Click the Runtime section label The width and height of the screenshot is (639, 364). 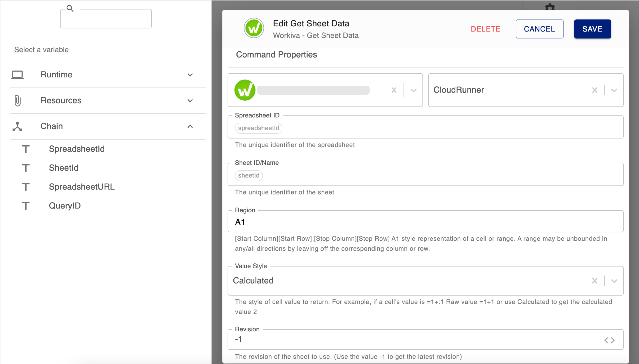pos(57,75)
